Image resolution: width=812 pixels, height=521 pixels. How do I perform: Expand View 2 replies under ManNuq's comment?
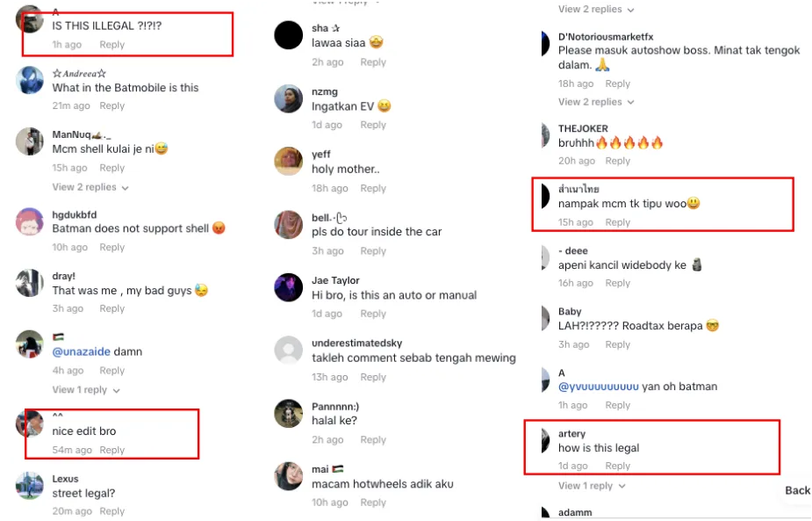pos(90,187)
